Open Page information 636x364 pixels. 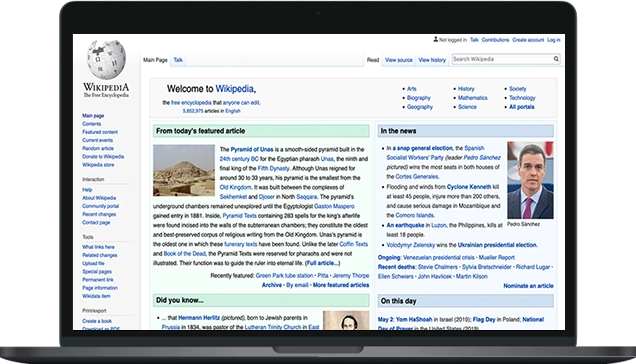tap(100, 288)
